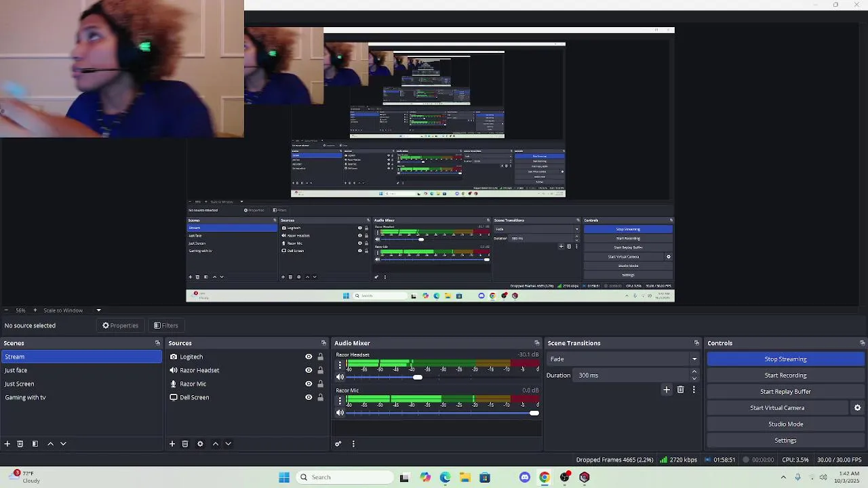Move scene up with arrow in Scenes panel
The width and height of the screenshot is (868, 488).
point(50,444)
